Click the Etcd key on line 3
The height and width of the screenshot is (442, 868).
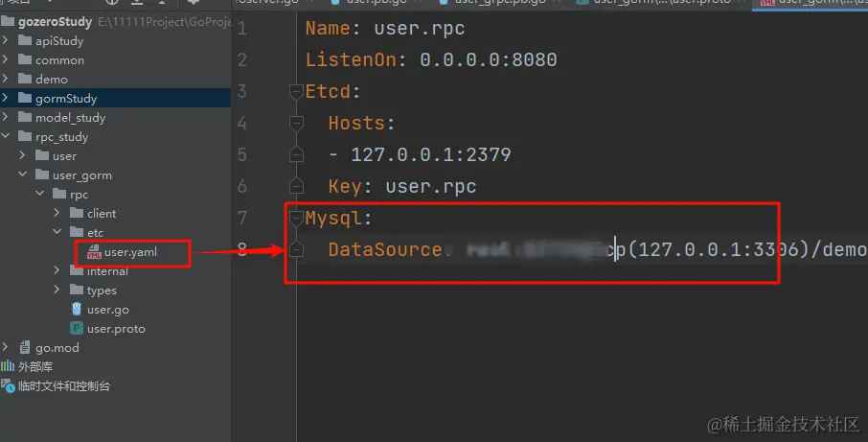tap(328, 91)
